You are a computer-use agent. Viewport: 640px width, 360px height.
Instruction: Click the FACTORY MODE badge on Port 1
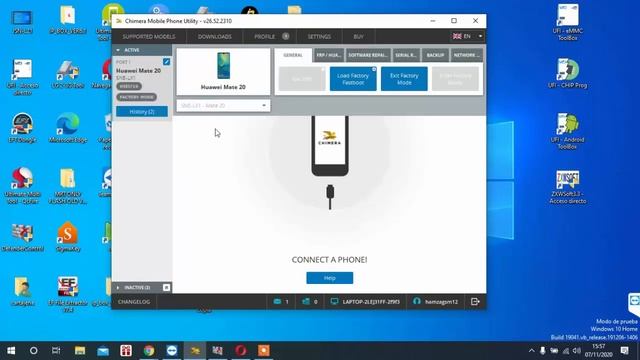tap(136, 97)
